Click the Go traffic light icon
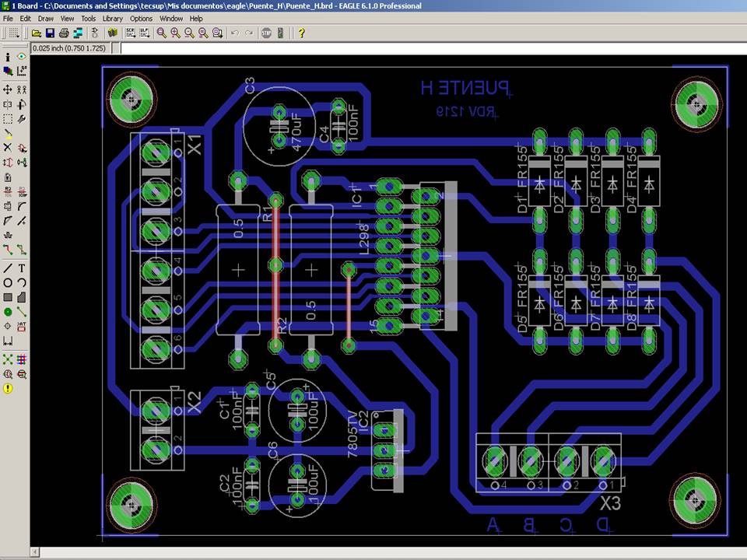 281,33
